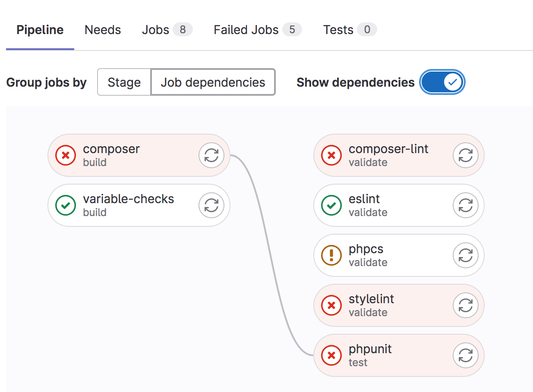Retry the composer build job

pos(211,155)
